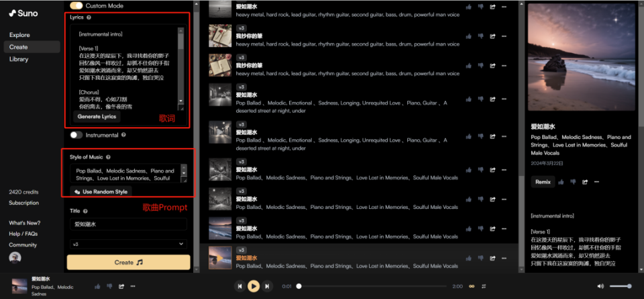Screen dimensions: 644x299
Task: Skip to the next track
Action: (268, 286)
